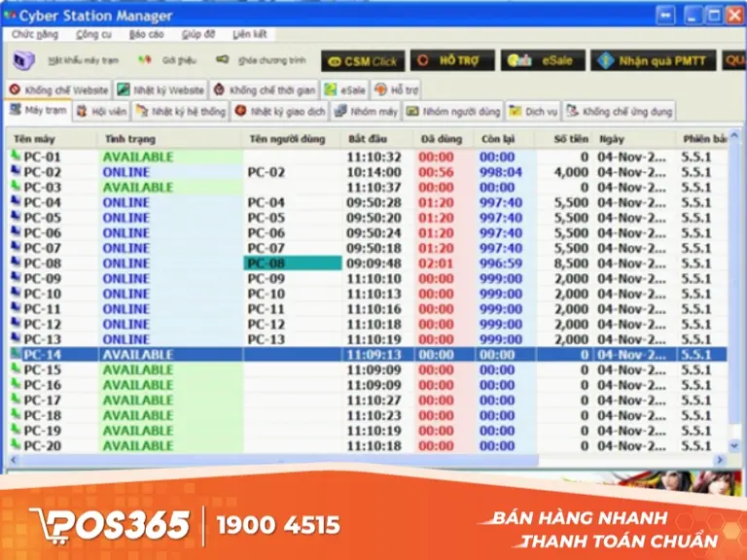
Task: Click the PC-11 station icon
Action: tap(16, 308)
